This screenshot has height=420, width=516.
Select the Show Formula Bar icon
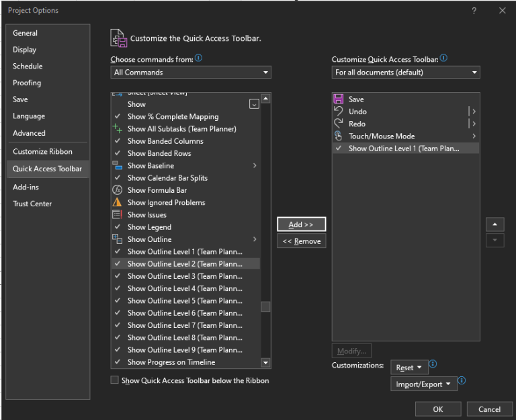pos(118,190)
